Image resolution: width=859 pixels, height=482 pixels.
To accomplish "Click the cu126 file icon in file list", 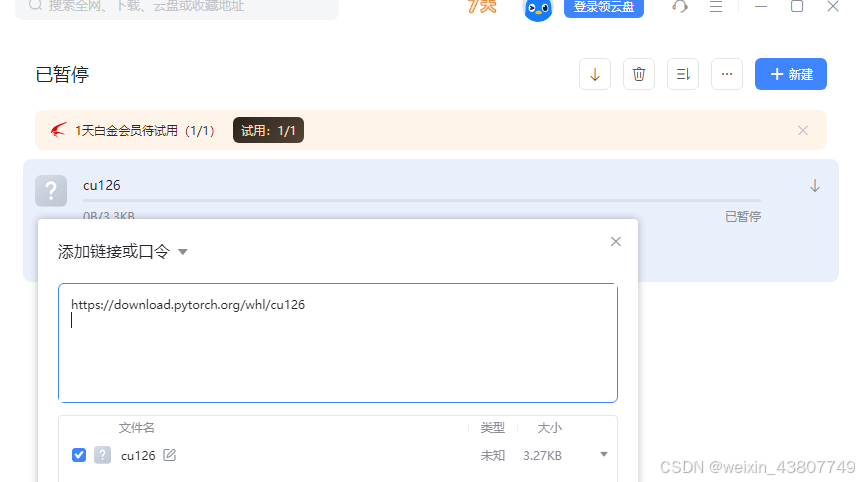I will (x=102, y=455).
